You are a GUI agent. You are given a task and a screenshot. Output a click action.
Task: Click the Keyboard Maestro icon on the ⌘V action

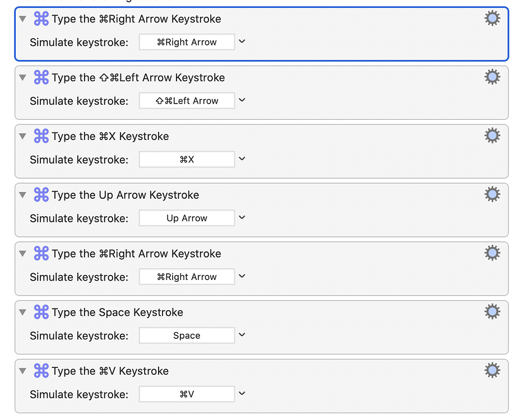pyautogui.click(x=41, y=371)
